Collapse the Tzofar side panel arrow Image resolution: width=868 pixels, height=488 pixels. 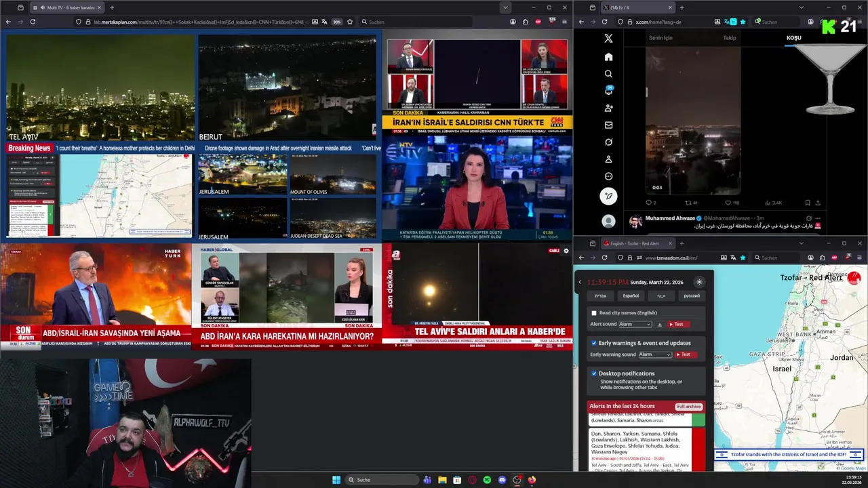(x=580, y=282)
